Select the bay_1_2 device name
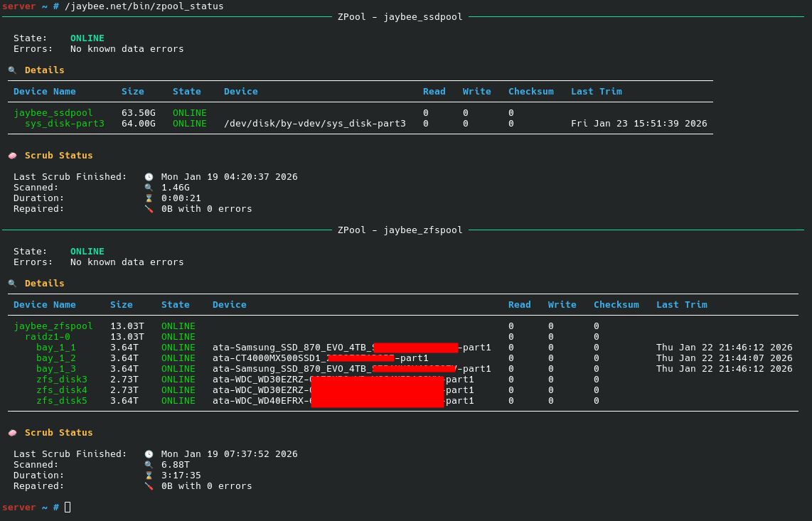This screenshot has width=812, height=521. coord(56,358)
